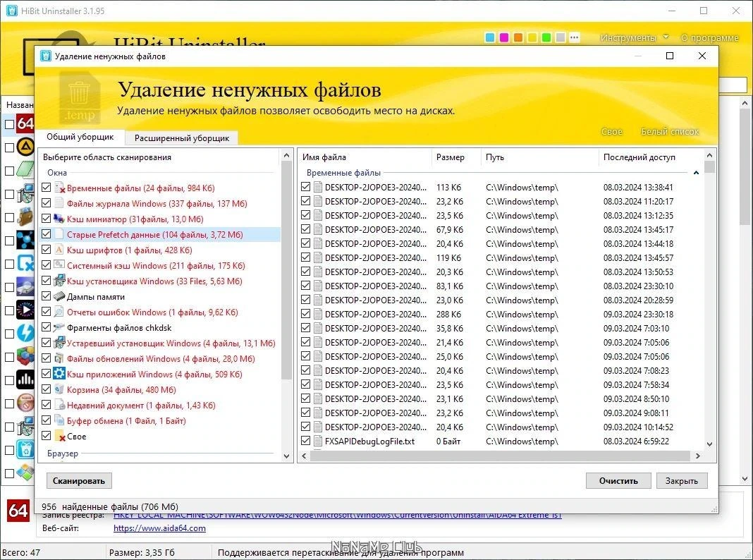The width and height of the screenshot is (753, 560).
Task: Sort by Последний доступ column header
Action: (651, 157)
